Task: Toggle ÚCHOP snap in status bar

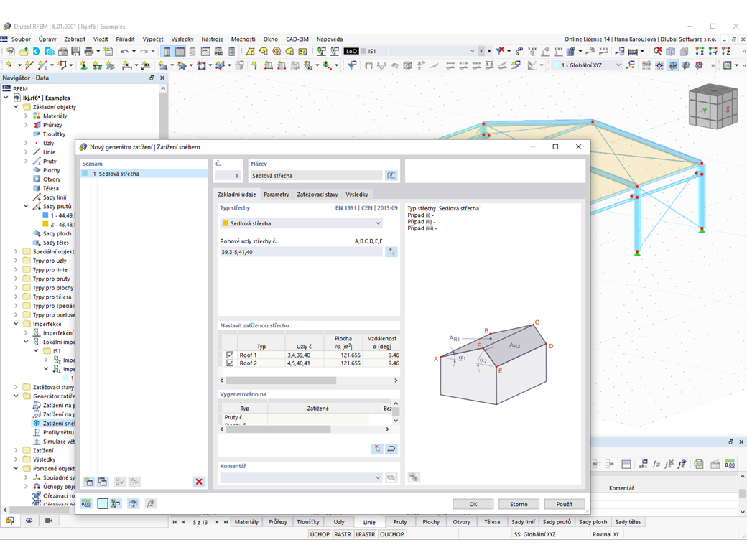Action: click(x=320, y=534)
